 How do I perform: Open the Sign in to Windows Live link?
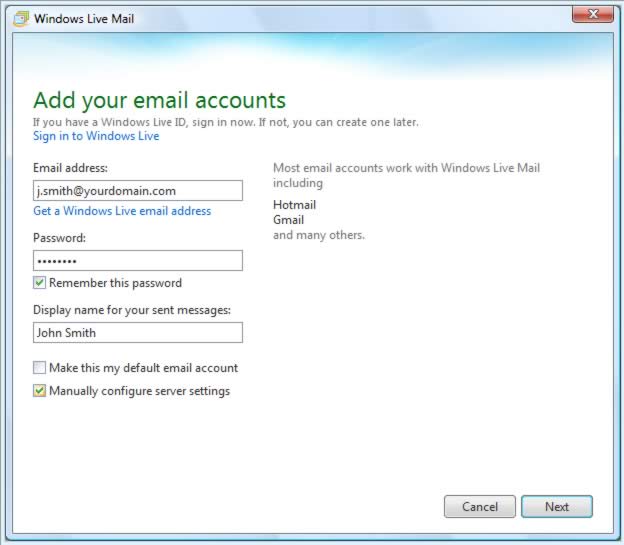[x=96, y=136]
